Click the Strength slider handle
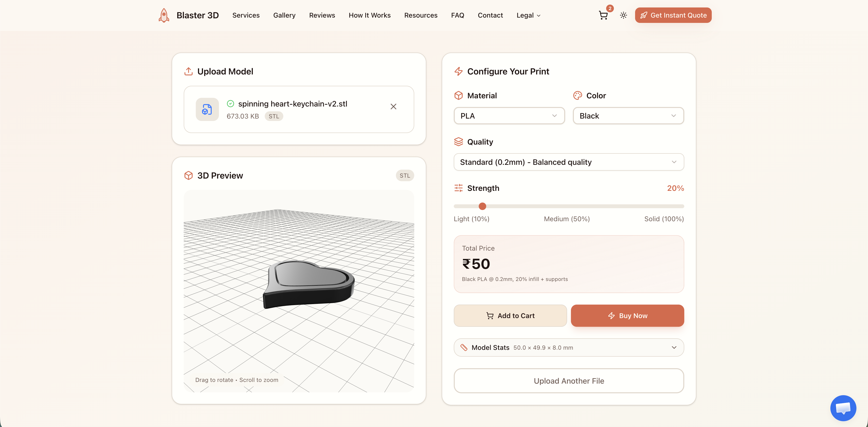 tap(482, 206)
